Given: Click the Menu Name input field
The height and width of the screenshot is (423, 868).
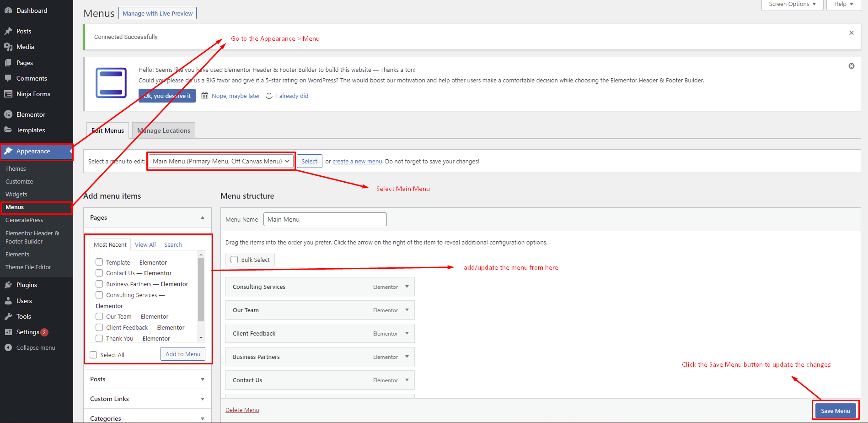Looking at the screenshot, I should click(325, 219).
